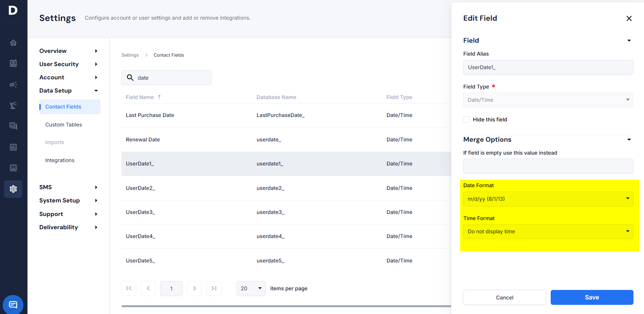Check the Hide this field checkbox
The height and width of the screenshot is (314, 644).
point(467,120)
